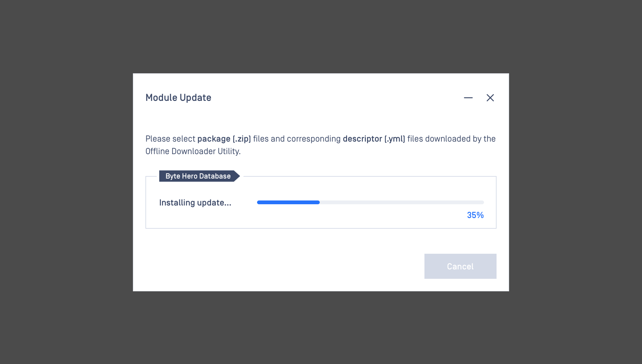642x364 pixels.
Task: Select the Byte Hero Database tag label
Action: (198, 176)
